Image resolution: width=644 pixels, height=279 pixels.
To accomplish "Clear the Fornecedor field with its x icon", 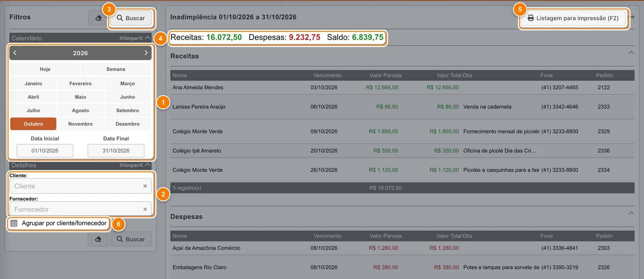I will pos(145,210).
